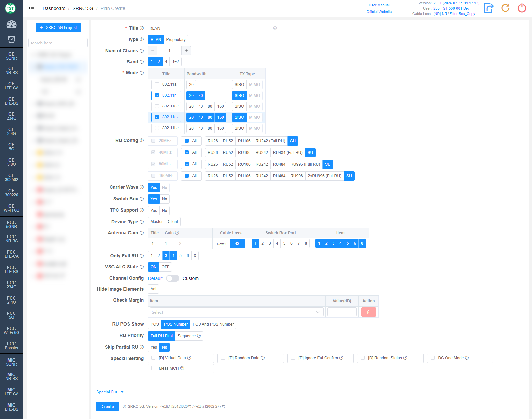This screenshot has height=419, width=532.
Task: Collapse the sidebar with the hamburger menu icon
Action: click(x=32, y=8)
